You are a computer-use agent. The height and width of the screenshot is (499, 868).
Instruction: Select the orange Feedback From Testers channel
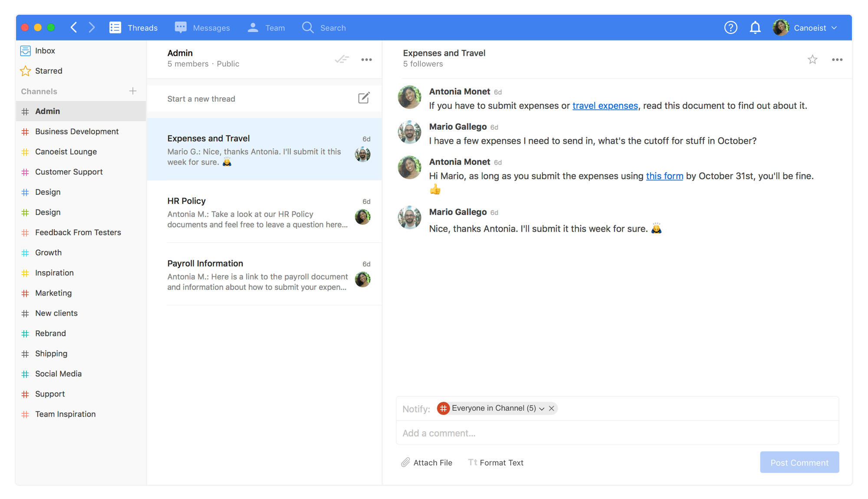coord(78,233)
